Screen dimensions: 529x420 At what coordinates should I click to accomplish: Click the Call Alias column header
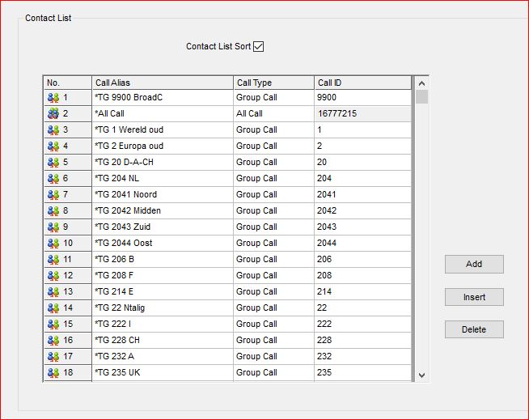click(x=163, y=83)
